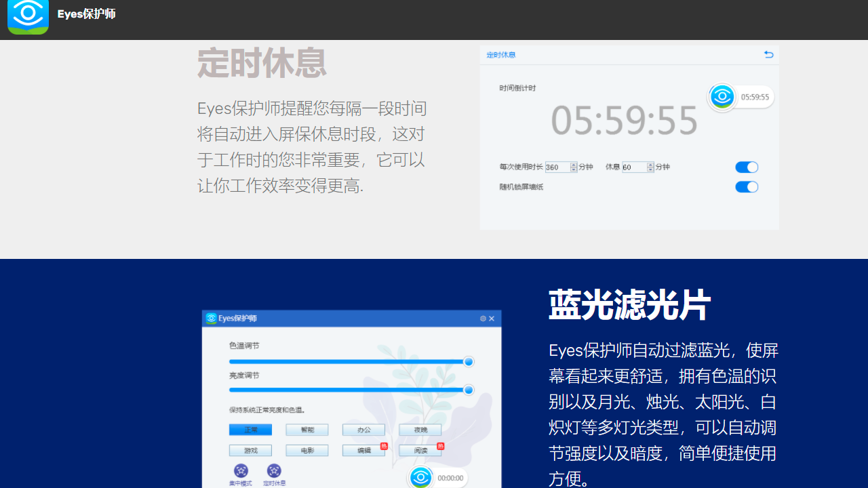Screen dimensions: 868x488
Task: Select the 集中模式 (focus mode) icon
Action: point(241,470)
